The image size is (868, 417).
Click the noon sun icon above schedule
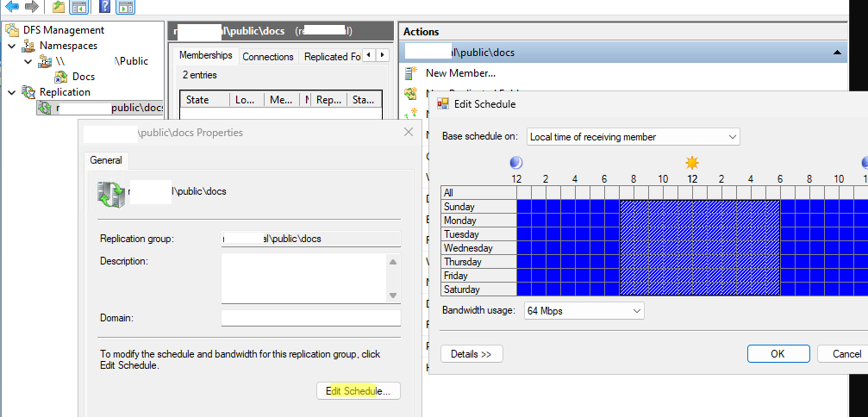[691, 163]
